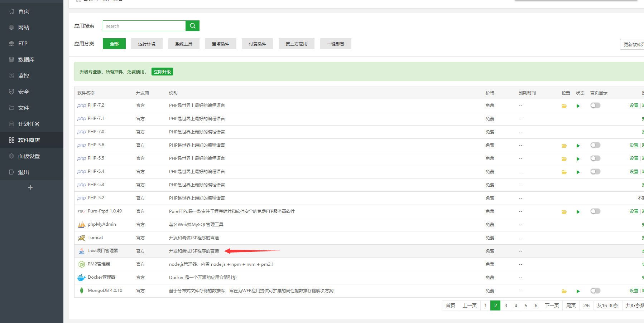644x323 pixels.
Task: Select the 全部 category tab
Action: [x=114, y=44]
